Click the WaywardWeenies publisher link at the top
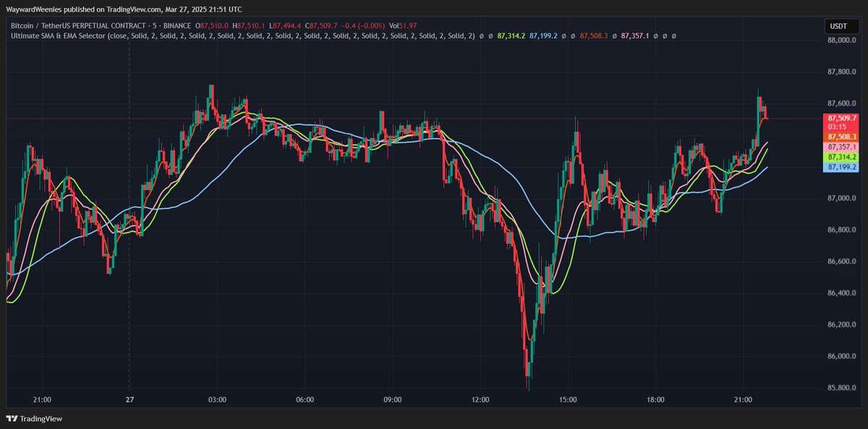Image resolution: width=868 pixels, height=429 pixels. coord(32,9)
